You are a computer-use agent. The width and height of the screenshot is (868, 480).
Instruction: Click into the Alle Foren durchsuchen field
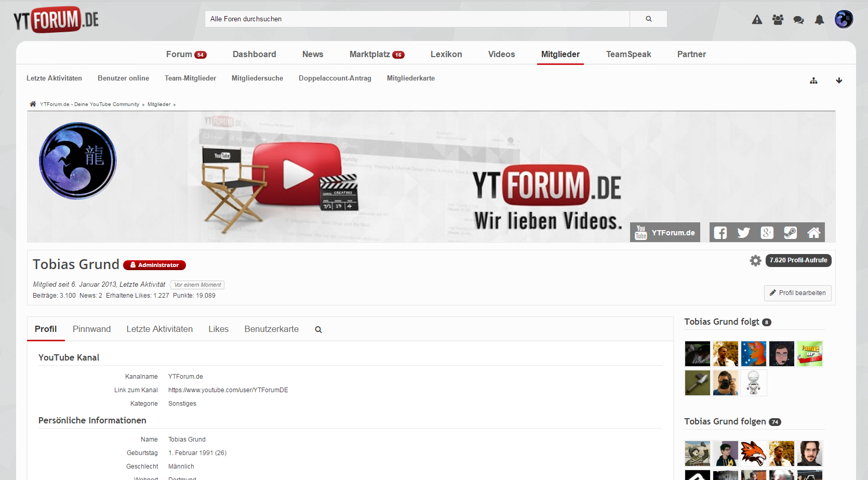pos(417,19)
